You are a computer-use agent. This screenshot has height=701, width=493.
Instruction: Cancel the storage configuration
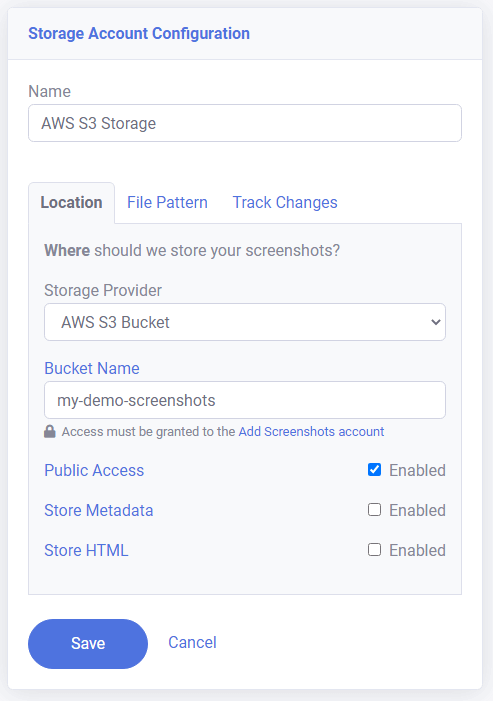192,642
